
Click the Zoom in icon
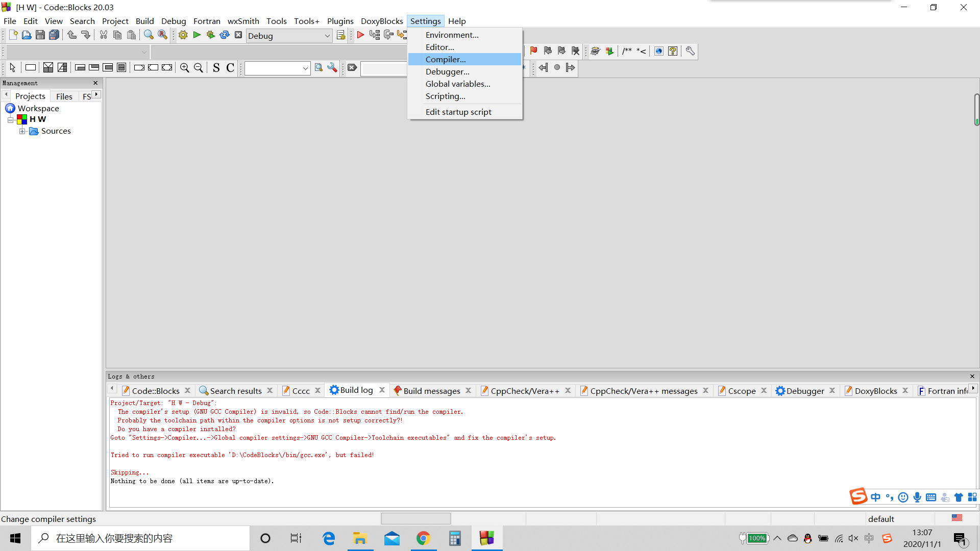tap(185, 68)
